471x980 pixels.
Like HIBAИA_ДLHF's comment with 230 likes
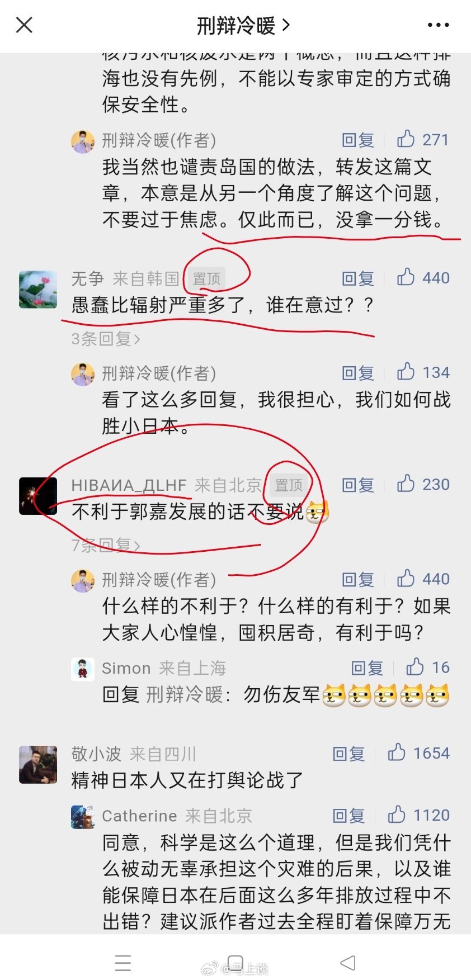point(422,484)
